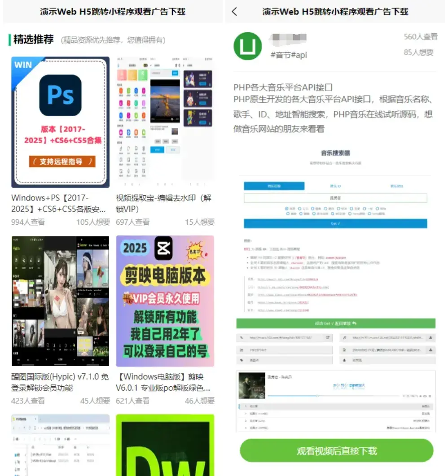Tap the green U author avatar

[247, 46]
